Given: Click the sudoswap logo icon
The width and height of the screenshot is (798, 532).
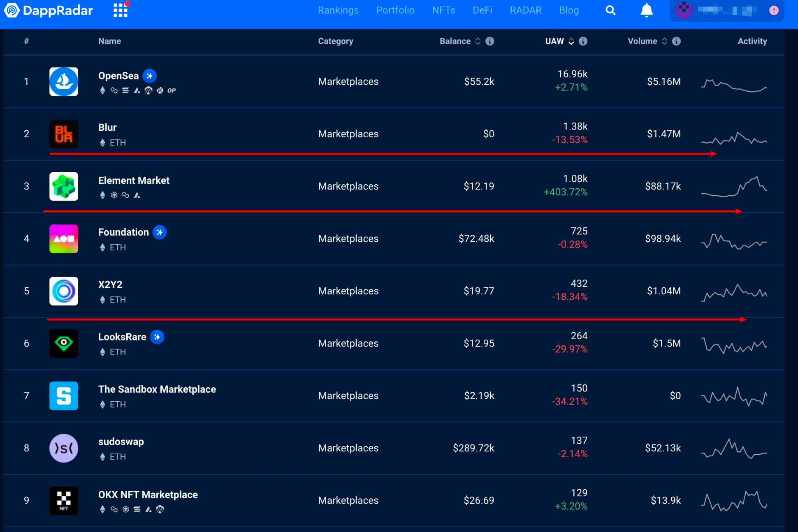Looking at the screenshot, I should coord(64,448).
